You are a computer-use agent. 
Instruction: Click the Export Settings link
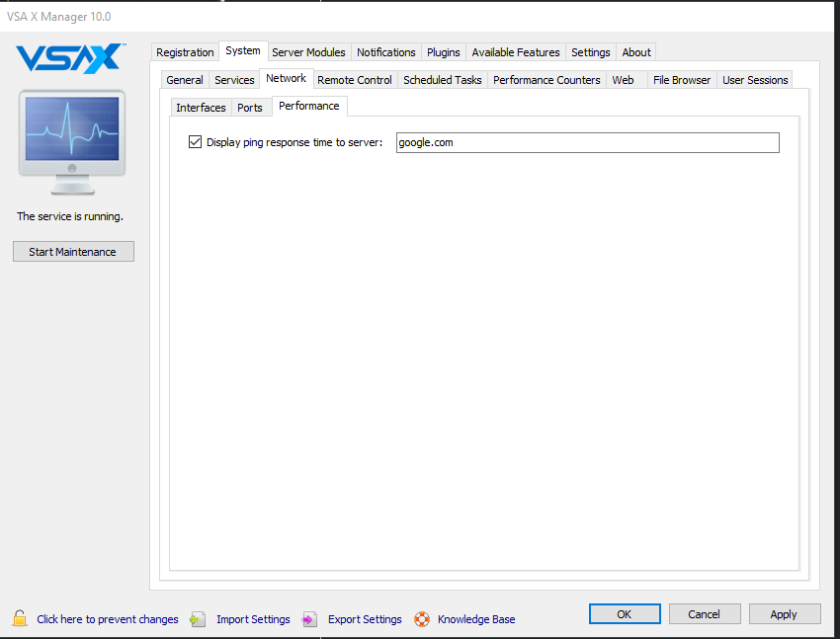coord(365,619)
